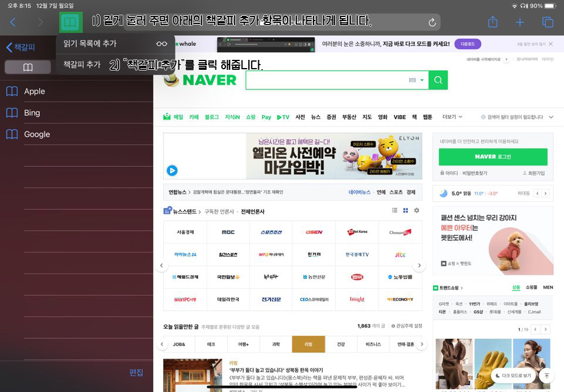Open the MBC newsstand tile
This screenshot has height=392, width=564.
point(228,232)
